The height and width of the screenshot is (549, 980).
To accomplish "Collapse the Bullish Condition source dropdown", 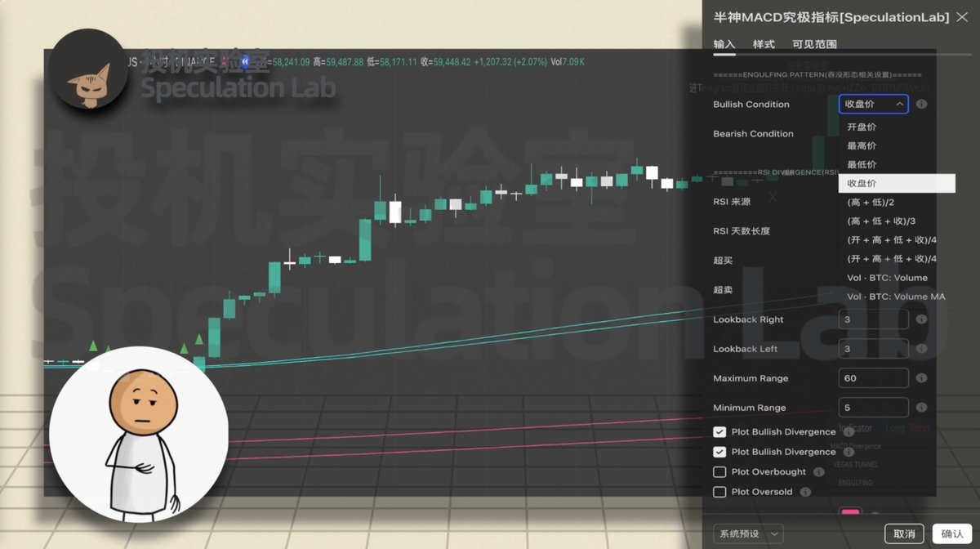I will 873,105.
